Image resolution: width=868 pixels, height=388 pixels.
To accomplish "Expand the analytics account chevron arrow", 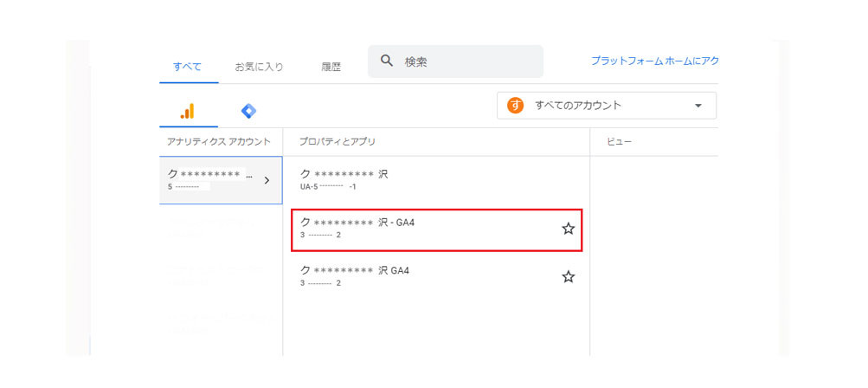I will coord(267,180).
